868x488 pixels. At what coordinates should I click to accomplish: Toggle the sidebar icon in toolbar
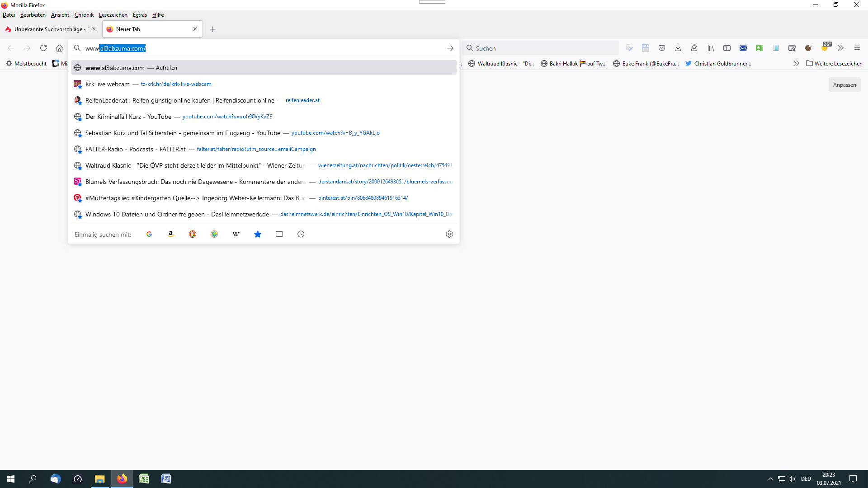pos(727,48)
